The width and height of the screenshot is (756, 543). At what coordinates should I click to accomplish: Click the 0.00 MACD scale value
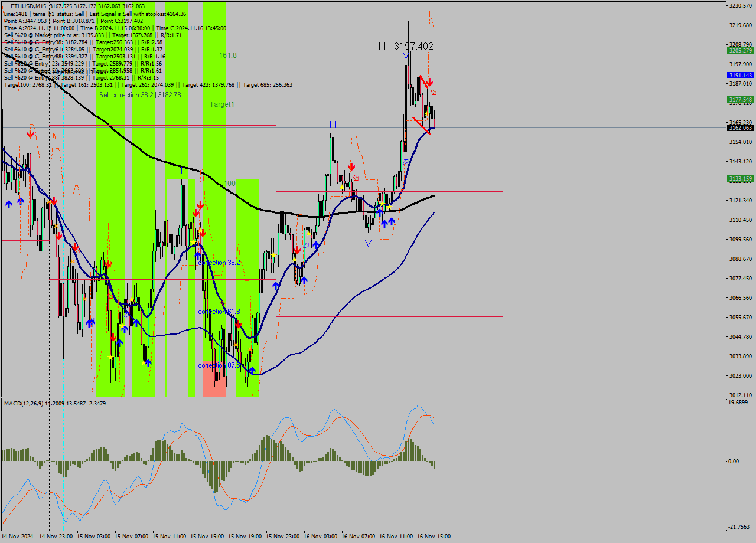coord(734,461)
